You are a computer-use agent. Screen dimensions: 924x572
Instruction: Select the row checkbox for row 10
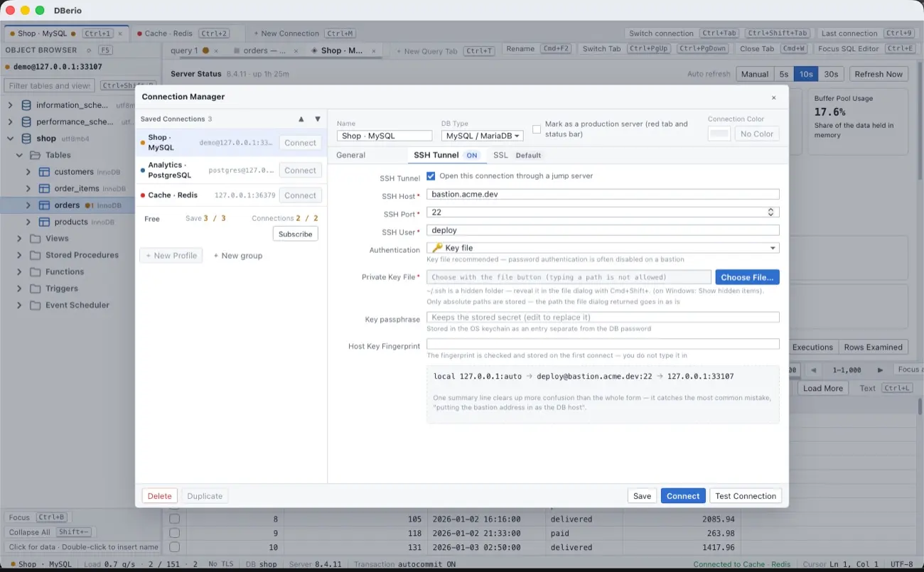(174, 547)
